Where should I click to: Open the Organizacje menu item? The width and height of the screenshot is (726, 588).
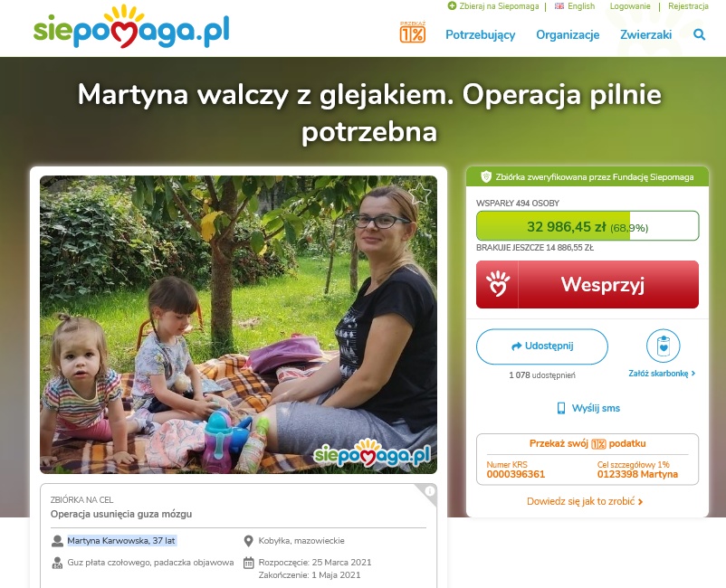pyautogui.click(x=568, y=34)
